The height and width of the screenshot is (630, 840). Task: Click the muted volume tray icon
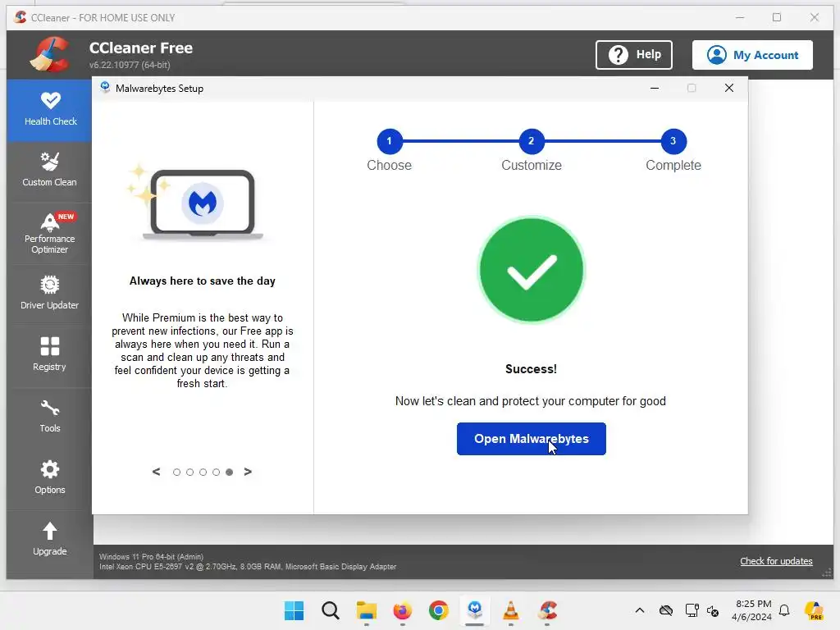(713, 610)
